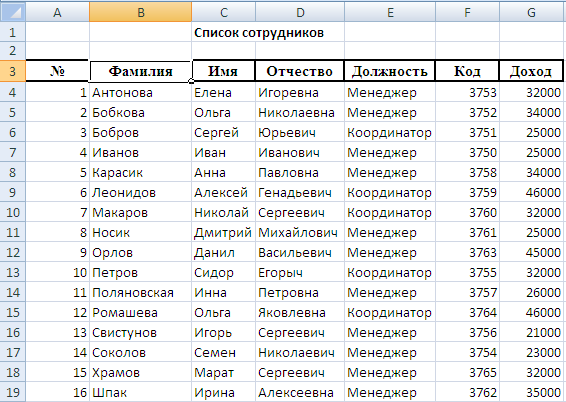This screenshot has width=566, height=402.
Task: Click the patronymic cell 'Игоревна'
Action: [300, 92]
